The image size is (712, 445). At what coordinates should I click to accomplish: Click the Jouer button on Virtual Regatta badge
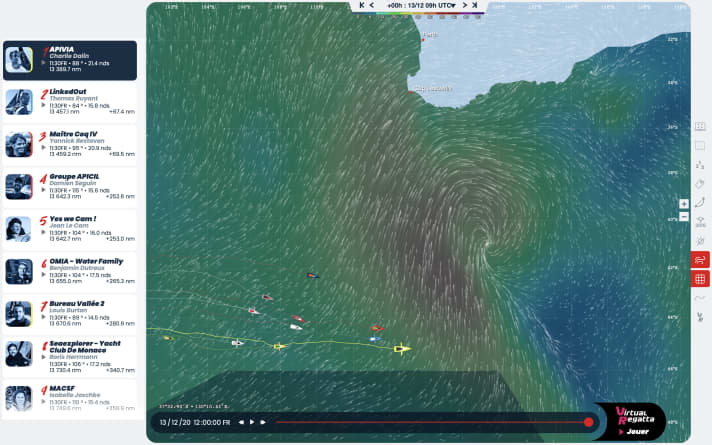pos(634,431)
